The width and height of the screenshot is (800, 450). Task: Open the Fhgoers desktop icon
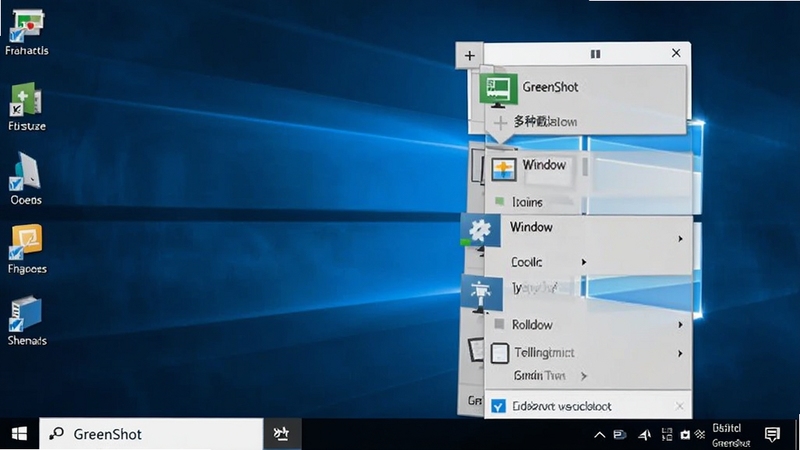[27, 249]
